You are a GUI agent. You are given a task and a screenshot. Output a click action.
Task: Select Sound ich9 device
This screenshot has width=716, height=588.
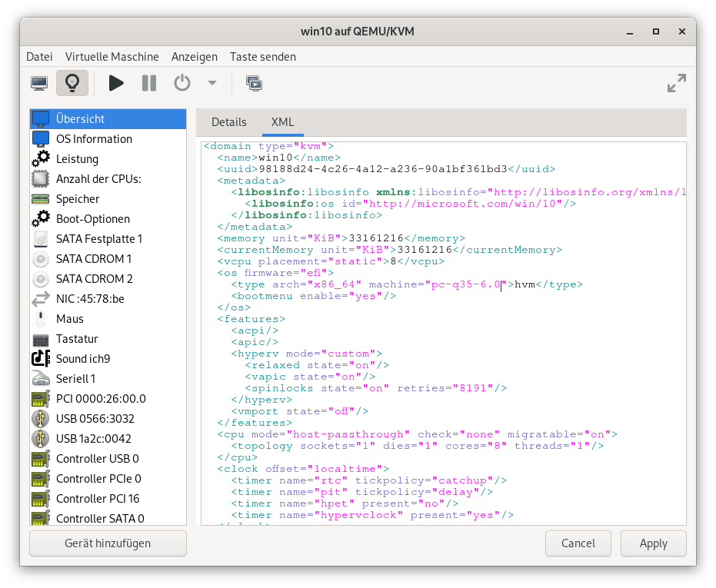click(x=108, y=359)
